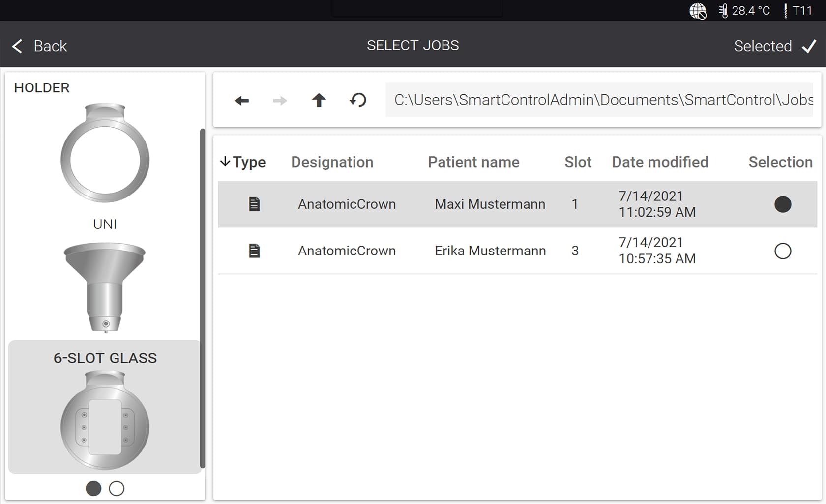
Task: Sort by Date modified column header
Action: pos(659,162)
